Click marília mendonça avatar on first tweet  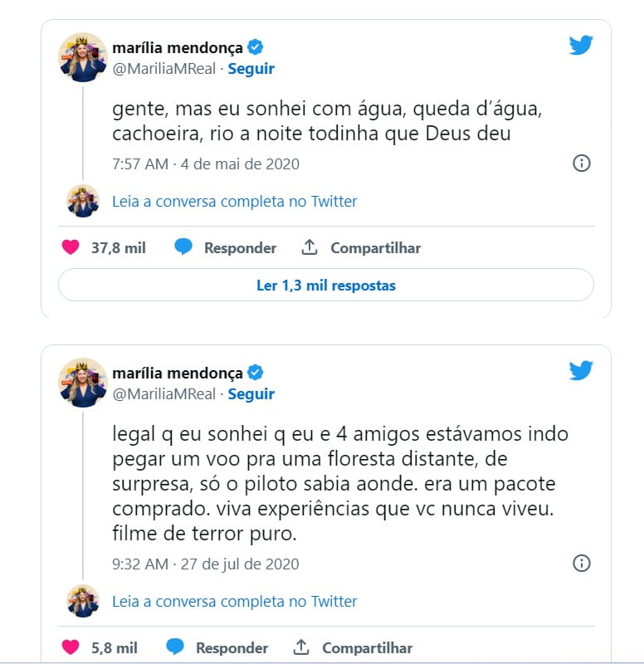point(82,57)
